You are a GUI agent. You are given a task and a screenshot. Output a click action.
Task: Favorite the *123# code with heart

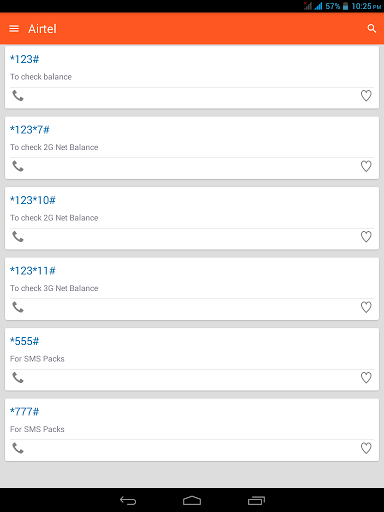[366, 96]
